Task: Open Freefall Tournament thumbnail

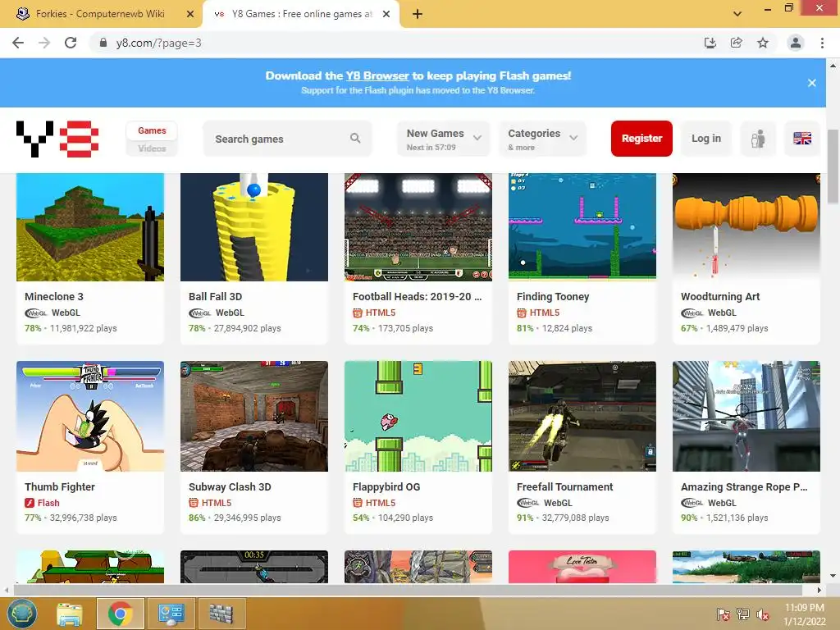Action: click(582, 416)
